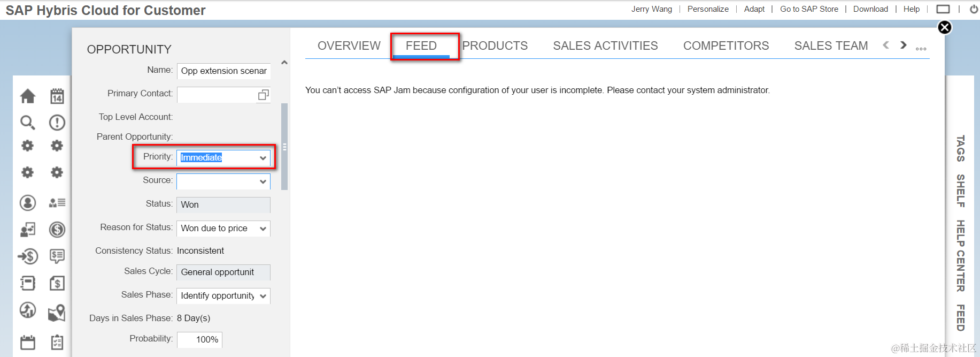
Task: Open the spiral notebook icon
Action: pos(28,283)
